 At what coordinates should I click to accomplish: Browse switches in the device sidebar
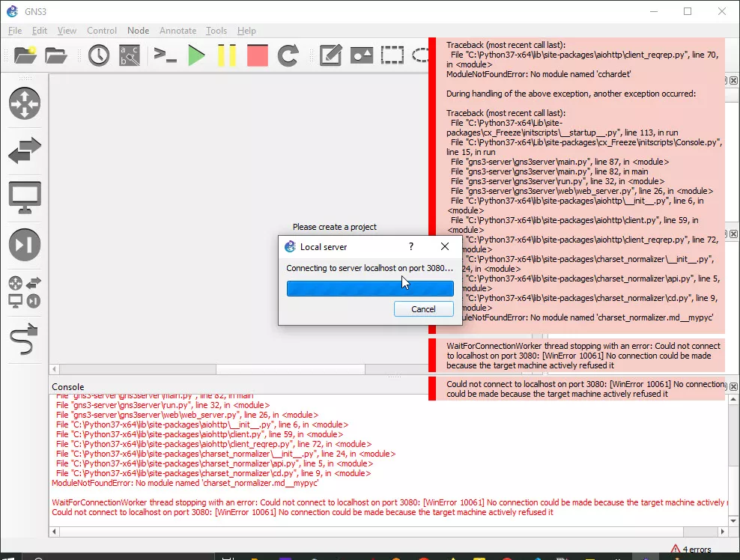click(25, 150)
